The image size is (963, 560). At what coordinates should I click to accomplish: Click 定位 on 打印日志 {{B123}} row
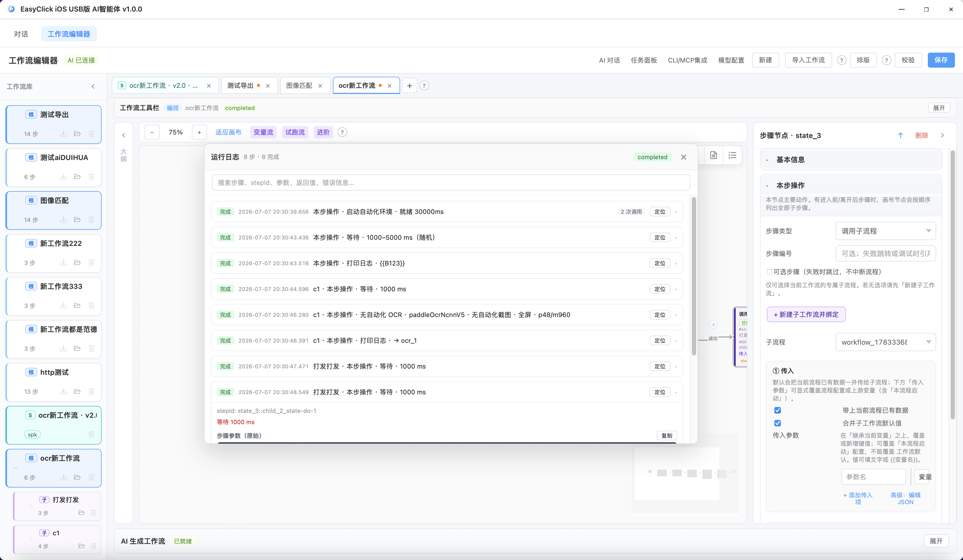pos(660,263)
